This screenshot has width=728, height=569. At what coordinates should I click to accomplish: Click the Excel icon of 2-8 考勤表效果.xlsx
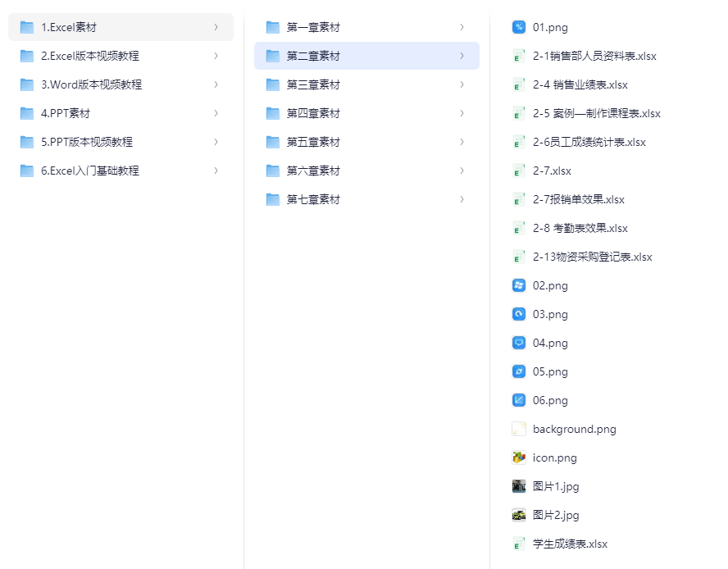[519, 228]
